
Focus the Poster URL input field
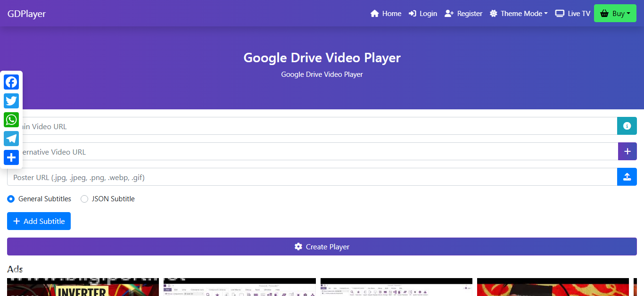coord(312,177)
